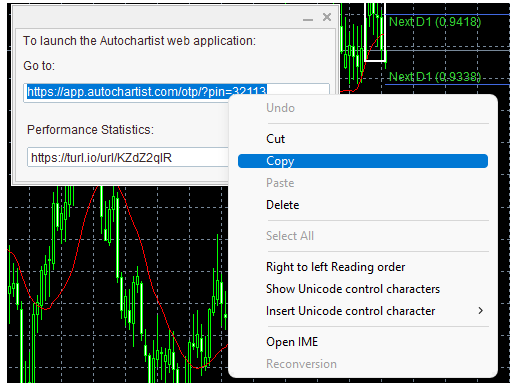Click Copy in the context menu
This screenshot has width=516, height=390.
pyautogui.click(x=363, y=161)
